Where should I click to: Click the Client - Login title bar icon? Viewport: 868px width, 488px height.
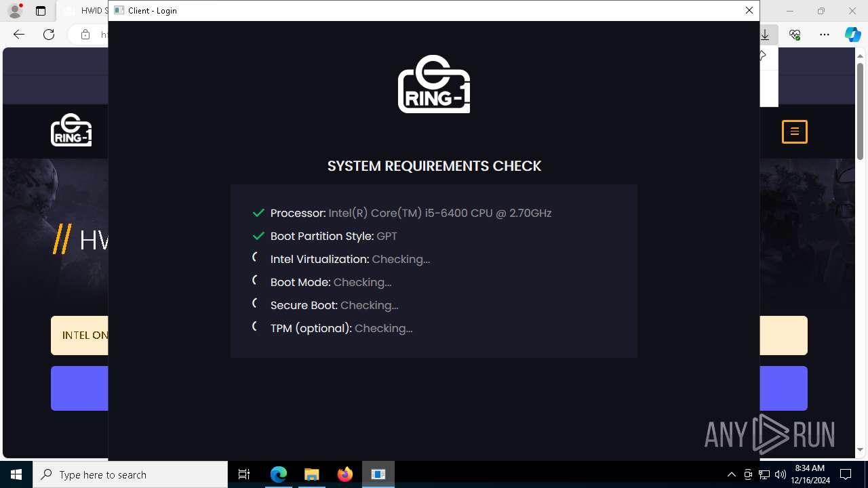pyautogui.click(x=119, y=10)
